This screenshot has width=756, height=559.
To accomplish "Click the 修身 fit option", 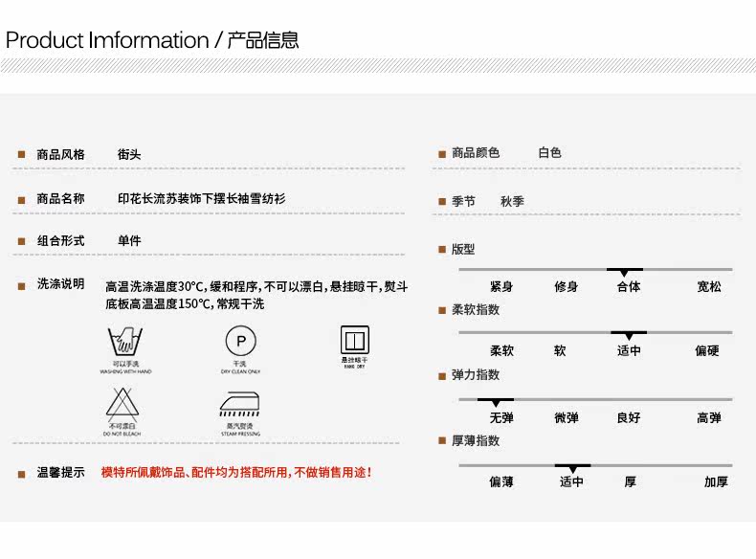I will (566, 286).
